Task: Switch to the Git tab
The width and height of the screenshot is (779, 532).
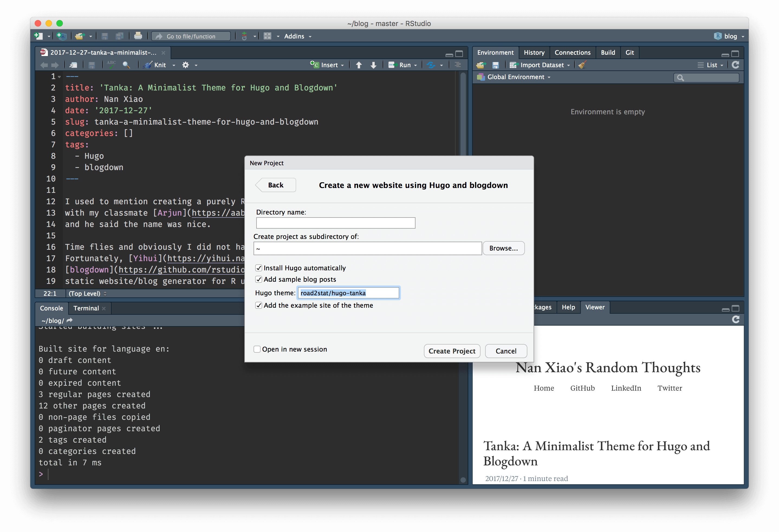Action: [x=629, y=53]
